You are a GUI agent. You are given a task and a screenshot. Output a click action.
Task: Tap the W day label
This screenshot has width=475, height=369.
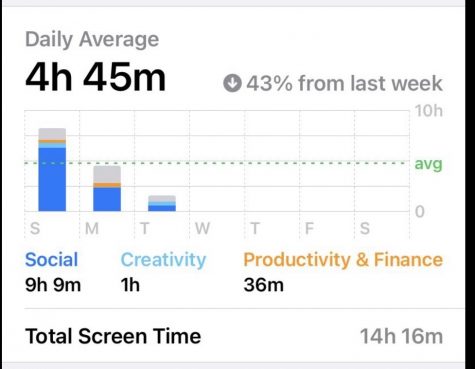(202, 229)
